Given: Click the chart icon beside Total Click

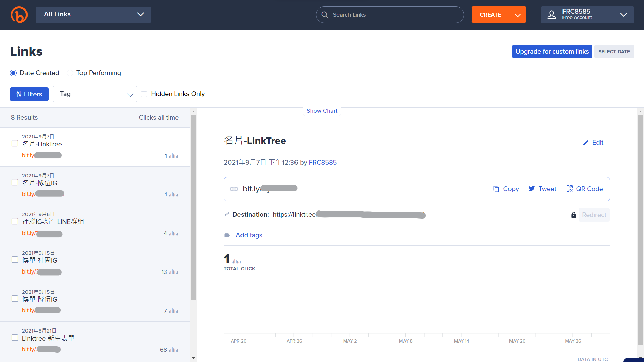Looking at the screenshot, I should [236, 261].
